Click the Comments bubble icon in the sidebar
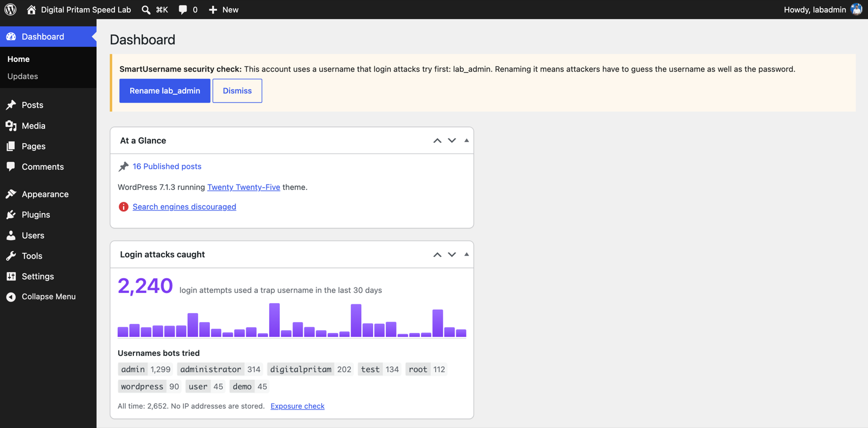868x428 pixels. coord(11,167)
